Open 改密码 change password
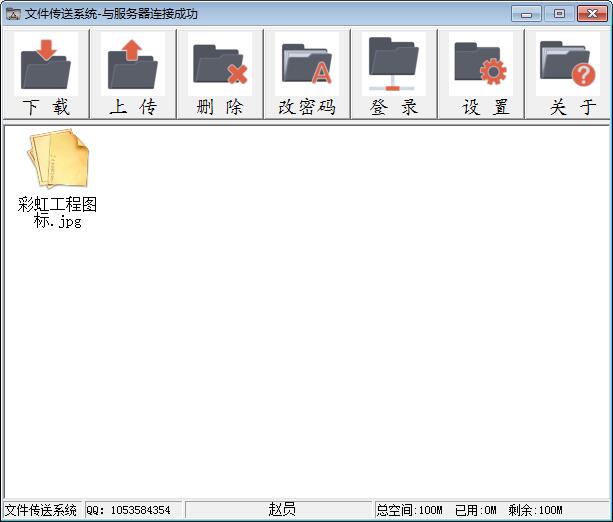Viewport: 613px width, 522px height. (307, 74)
